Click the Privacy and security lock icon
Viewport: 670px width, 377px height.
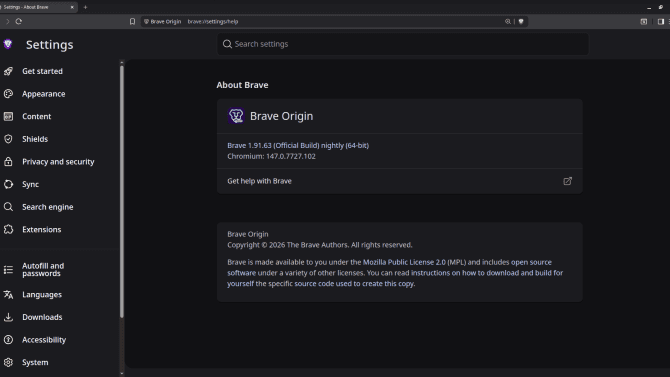(8, 162)
